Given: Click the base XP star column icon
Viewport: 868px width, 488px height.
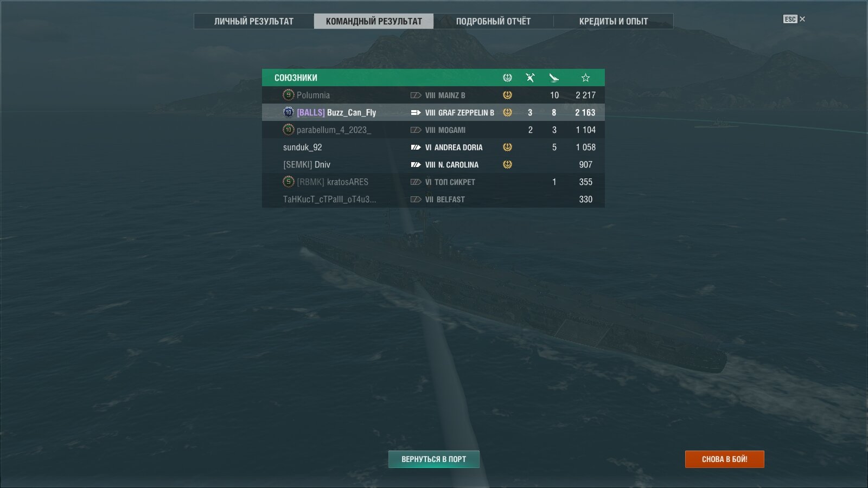Looking at the screenshot, I should point(585,78).
